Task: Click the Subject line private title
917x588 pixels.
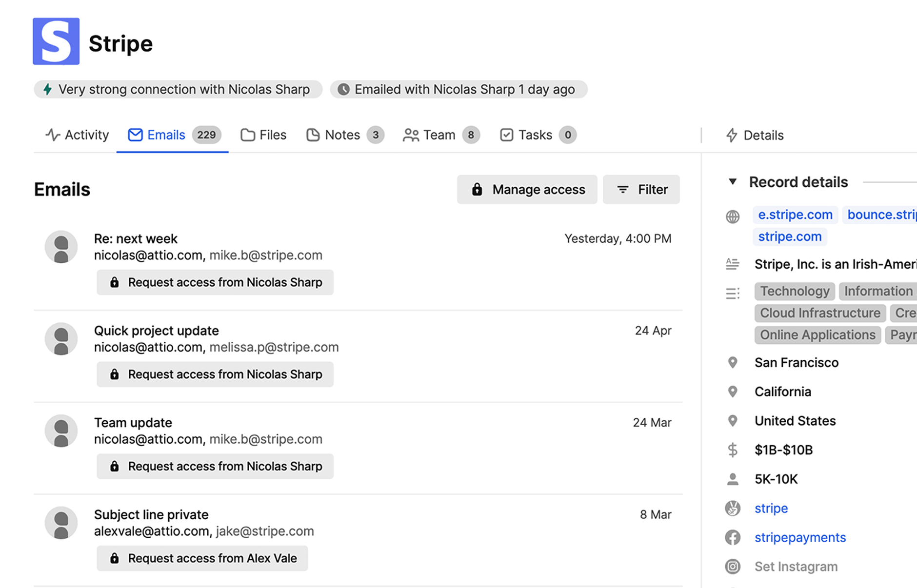Action: click(151, 514)
